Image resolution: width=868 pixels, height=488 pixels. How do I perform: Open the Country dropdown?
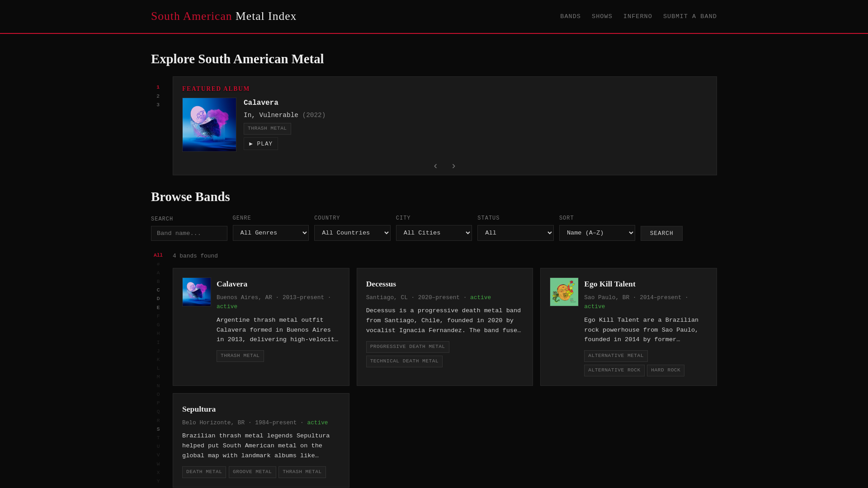point(352,233)
